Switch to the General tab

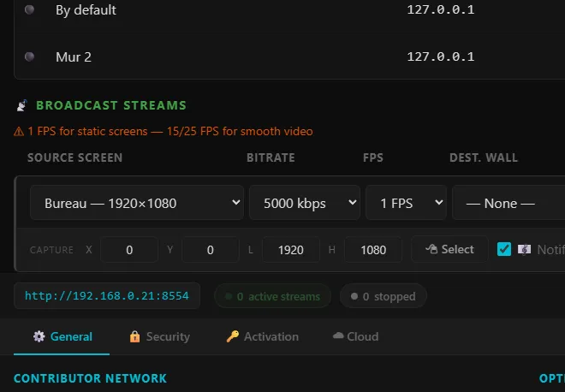pyautogui.click(x=62, y=336)
